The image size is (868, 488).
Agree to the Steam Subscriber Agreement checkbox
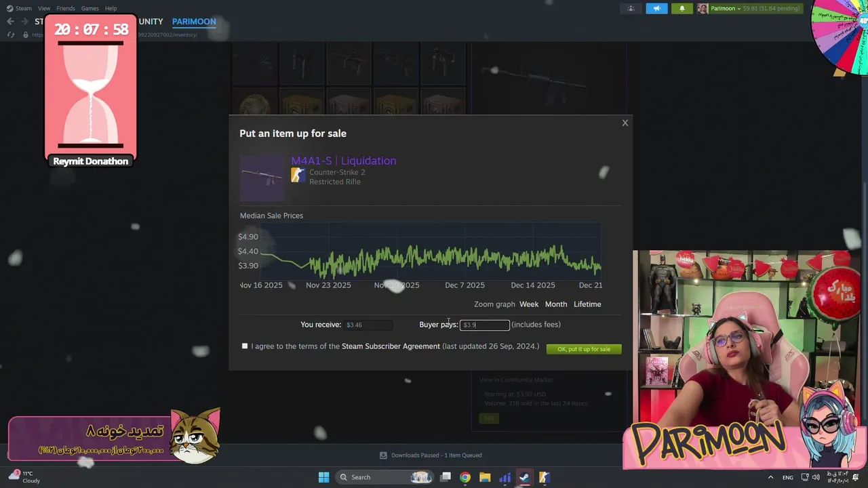tap(245, 346)
